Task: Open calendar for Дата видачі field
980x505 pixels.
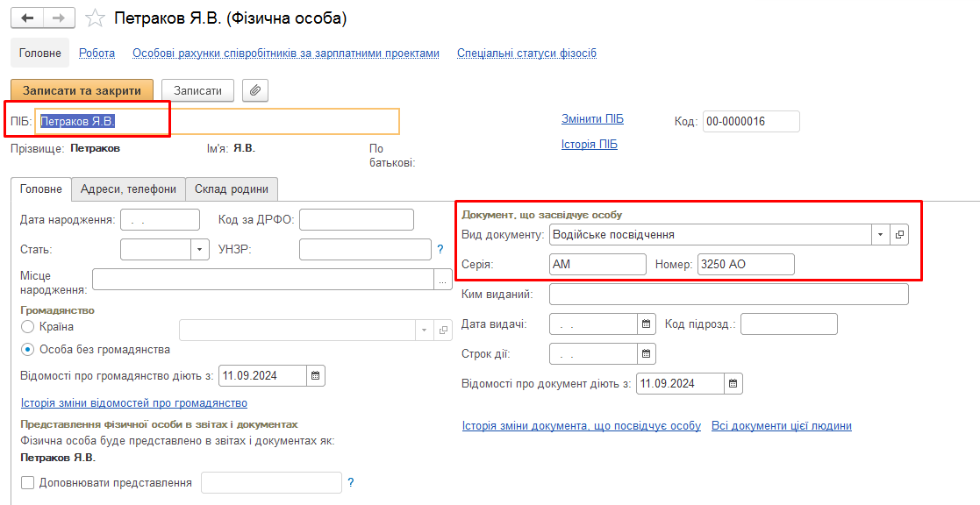Action: [647, 324]
